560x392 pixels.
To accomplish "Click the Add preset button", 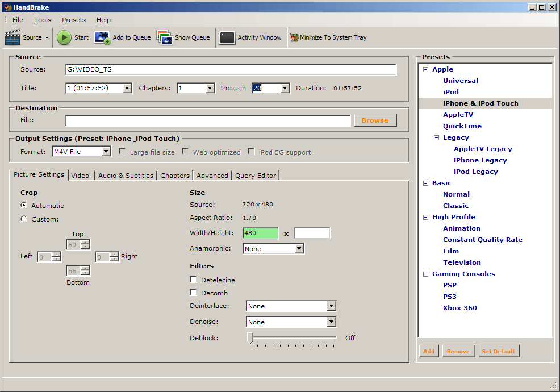I will 429,351.
